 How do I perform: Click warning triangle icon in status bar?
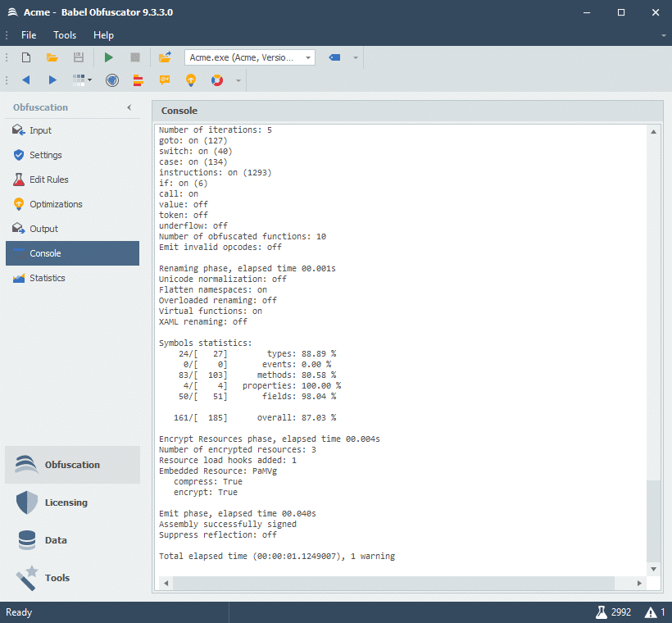pyautogui.click(x=651, y=612)
